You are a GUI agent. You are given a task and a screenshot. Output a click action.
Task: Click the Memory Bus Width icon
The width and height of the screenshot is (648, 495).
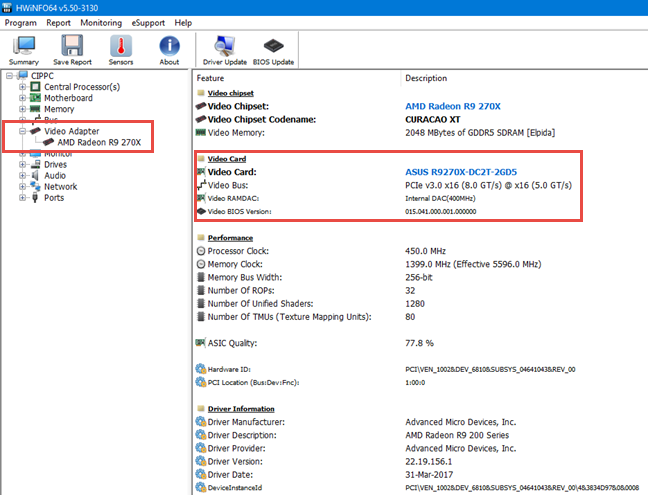(201, 277)
